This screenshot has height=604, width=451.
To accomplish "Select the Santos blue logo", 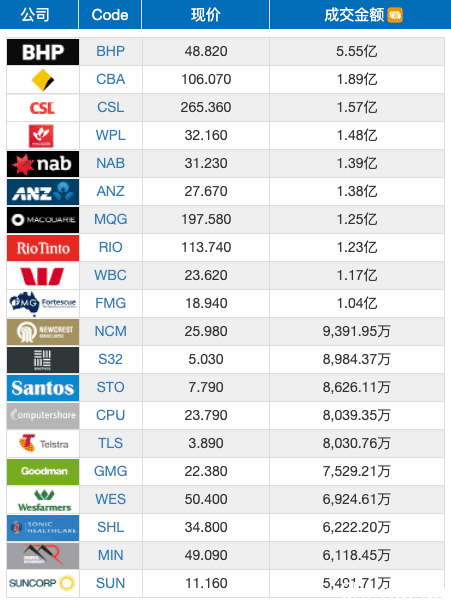I will (x=43, y=388).
